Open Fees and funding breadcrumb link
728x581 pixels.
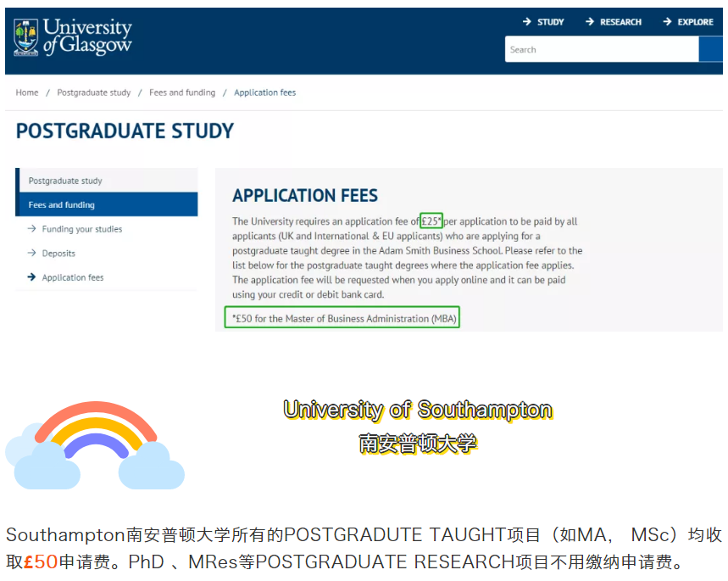click(182, 92)
